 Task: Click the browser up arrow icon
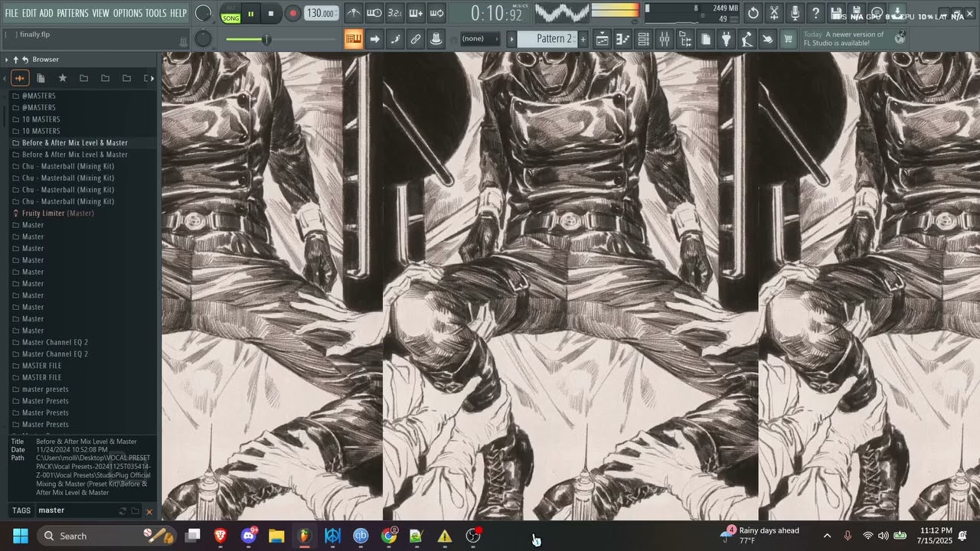click(15, 60)
